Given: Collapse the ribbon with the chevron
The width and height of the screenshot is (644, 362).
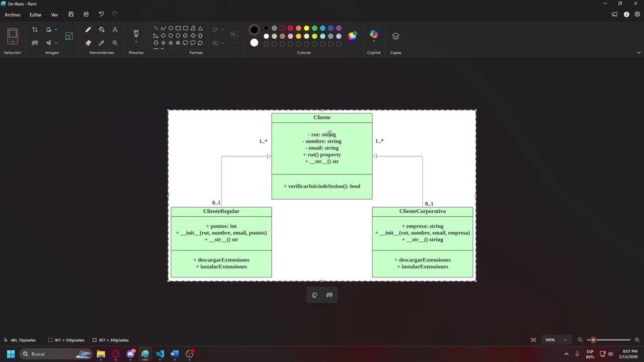Looking at the screenshot, I should [x=639, y=52].
